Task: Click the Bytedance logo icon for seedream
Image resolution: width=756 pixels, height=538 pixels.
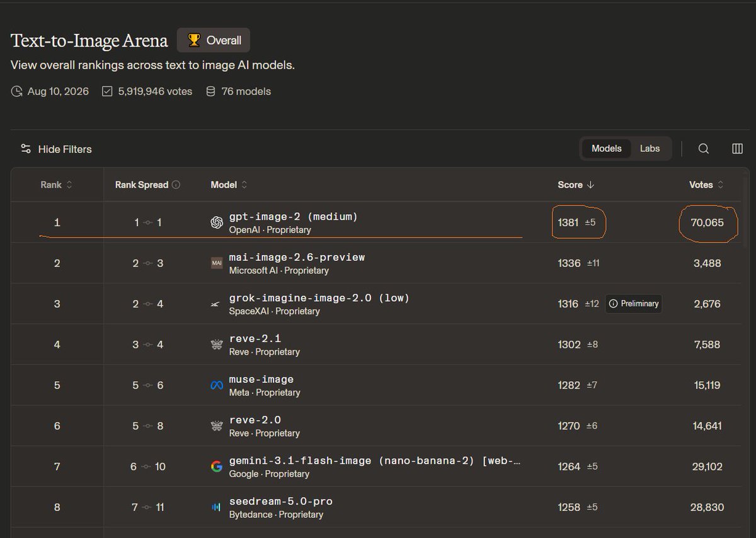Action: coord(217,507)
